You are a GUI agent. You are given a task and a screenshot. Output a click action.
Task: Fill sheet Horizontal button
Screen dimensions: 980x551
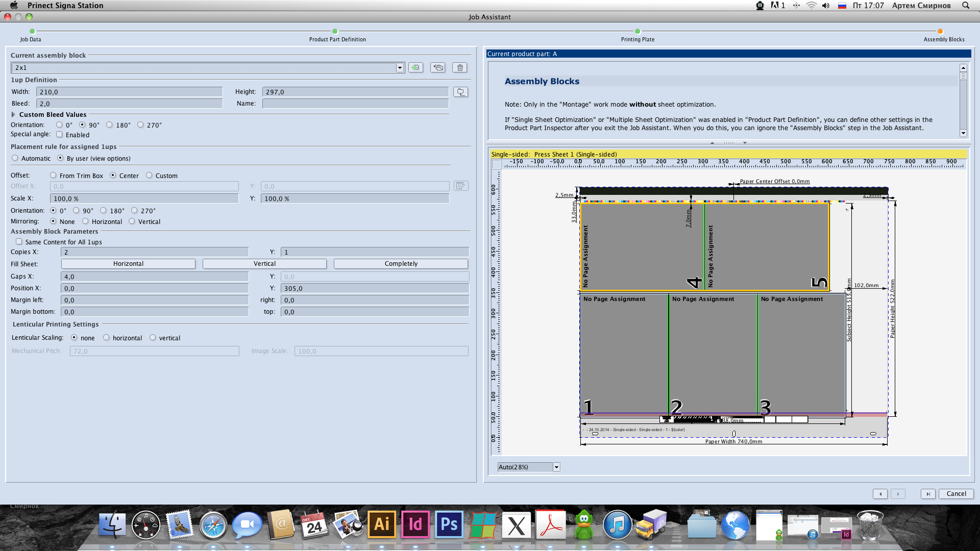[x=128, y=264]
